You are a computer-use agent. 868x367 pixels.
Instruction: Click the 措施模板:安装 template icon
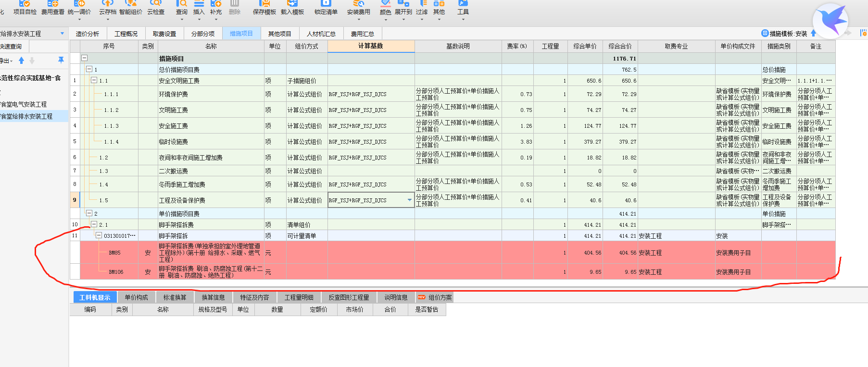click(765, 33)
